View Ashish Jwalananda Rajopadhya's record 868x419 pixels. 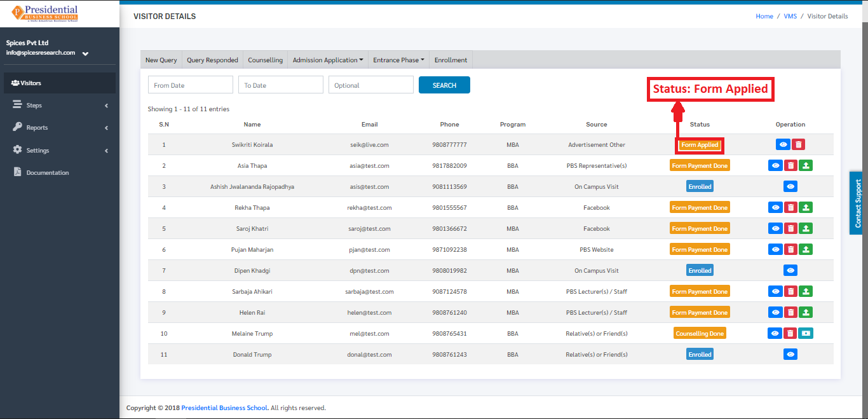point(790,186)
